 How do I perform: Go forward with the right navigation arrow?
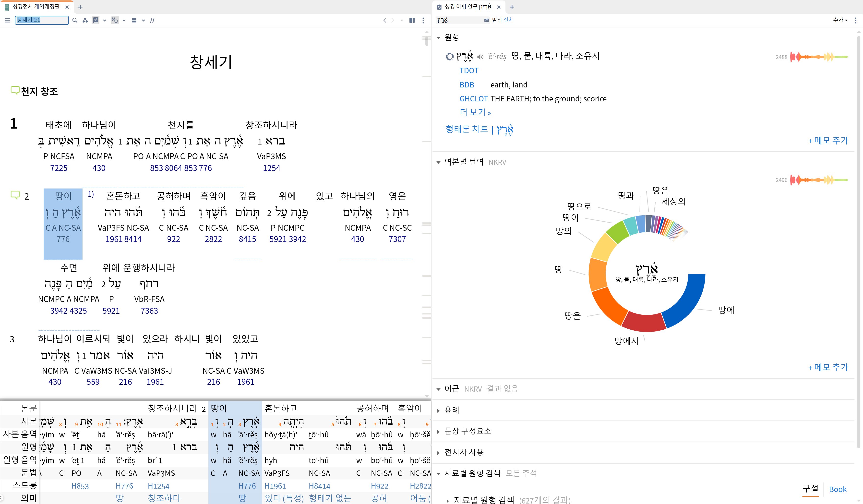click(393, 20)
